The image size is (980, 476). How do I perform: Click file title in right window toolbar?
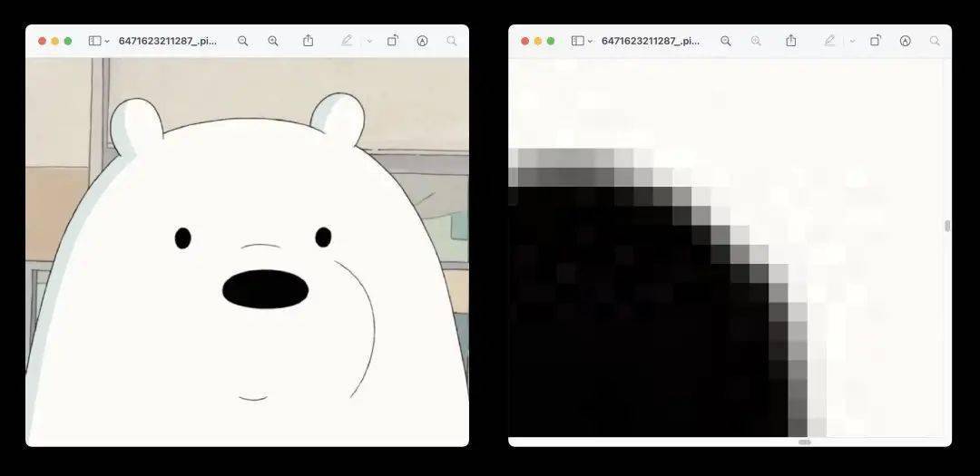651,41
